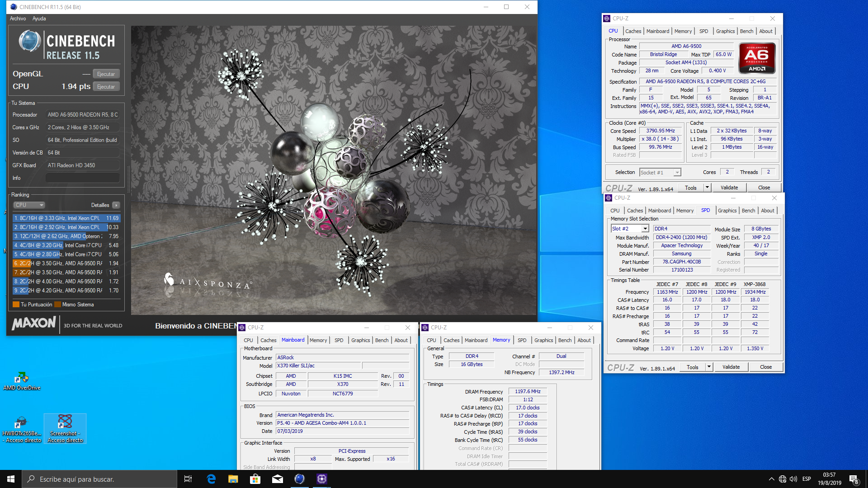Click the Part Number value 78.CAGPH.40C0B
The width and height of the screenshot is (868, 488).
tap(682, 262)
